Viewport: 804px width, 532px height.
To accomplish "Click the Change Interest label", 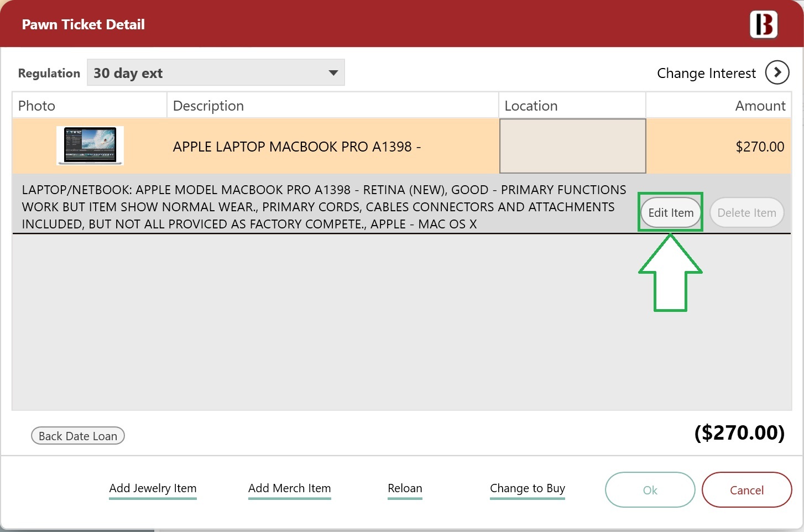I will pyautogui.click(x=706, y=73).
